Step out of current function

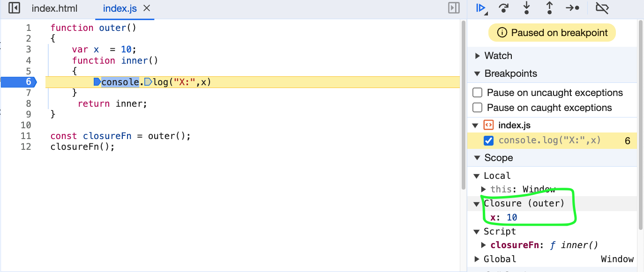[x=549, y=8]
